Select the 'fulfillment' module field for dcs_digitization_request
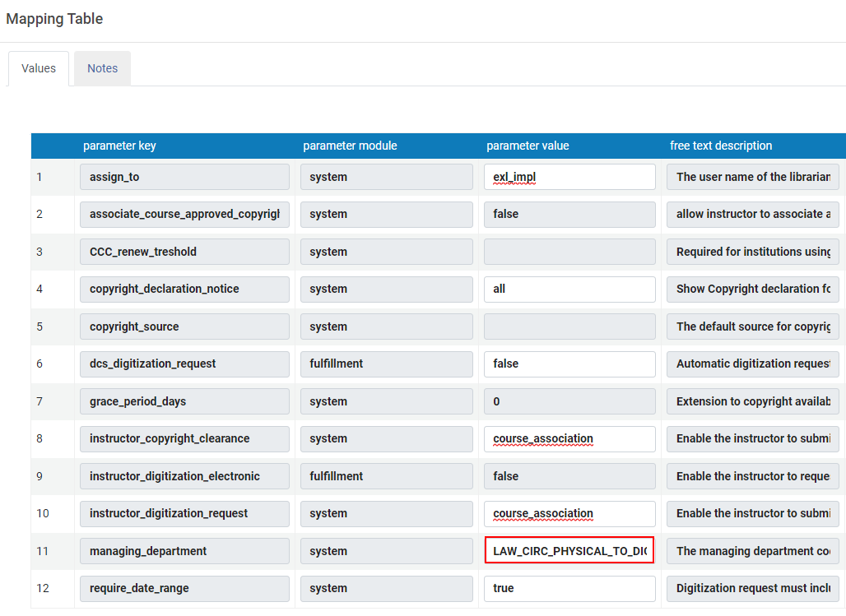This screenshot has width=846, height=616. 386,364
